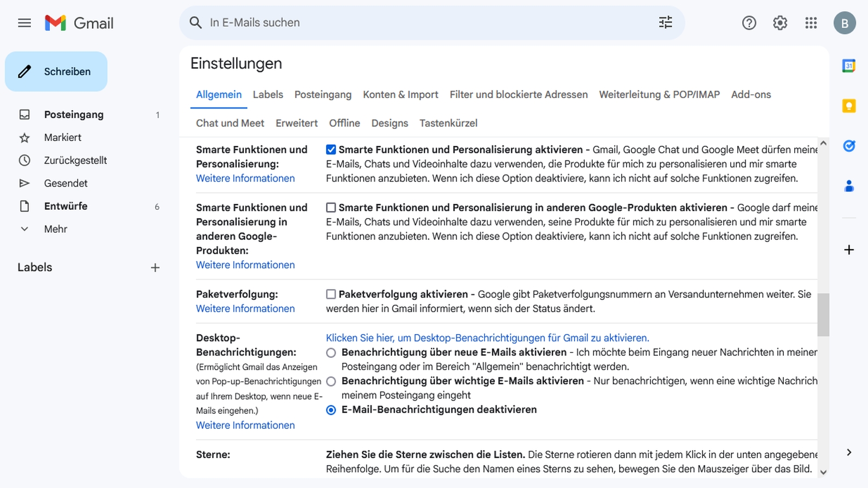Open the settings gear icon

coord(780,23)
